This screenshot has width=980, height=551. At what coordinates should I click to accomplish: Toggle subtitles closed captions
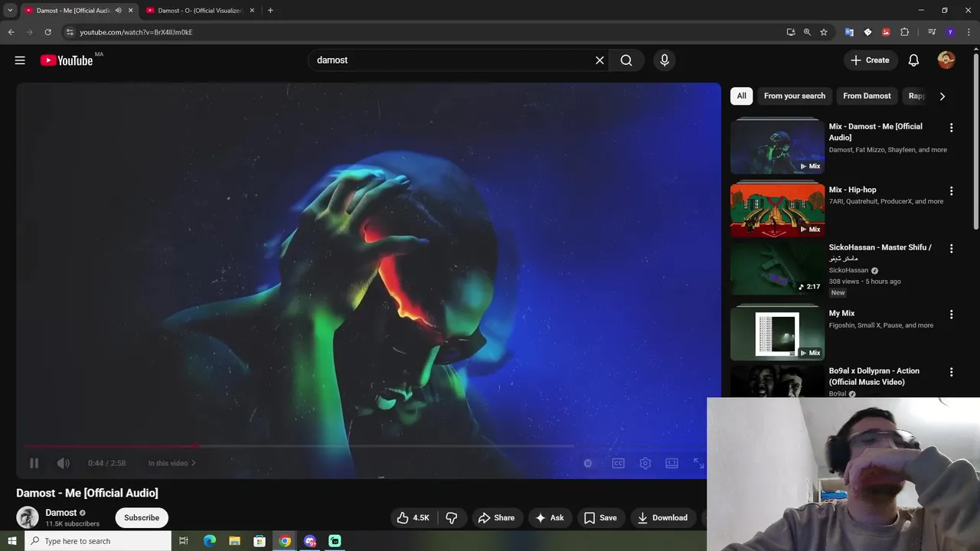[618, 463]
